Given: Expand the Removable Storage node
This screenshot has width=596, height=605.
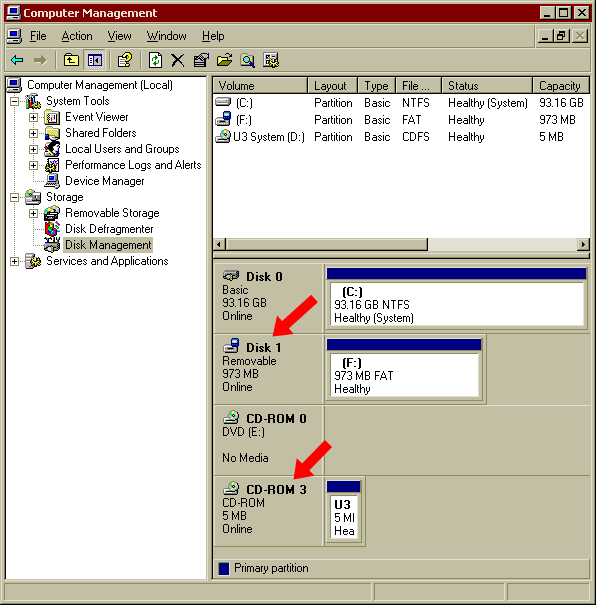Looking at the screenshot, I should [33, 213].
